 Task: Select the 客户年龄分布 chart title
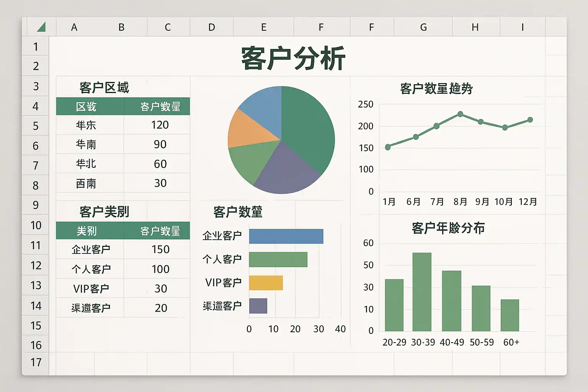[x=448, y=228]
